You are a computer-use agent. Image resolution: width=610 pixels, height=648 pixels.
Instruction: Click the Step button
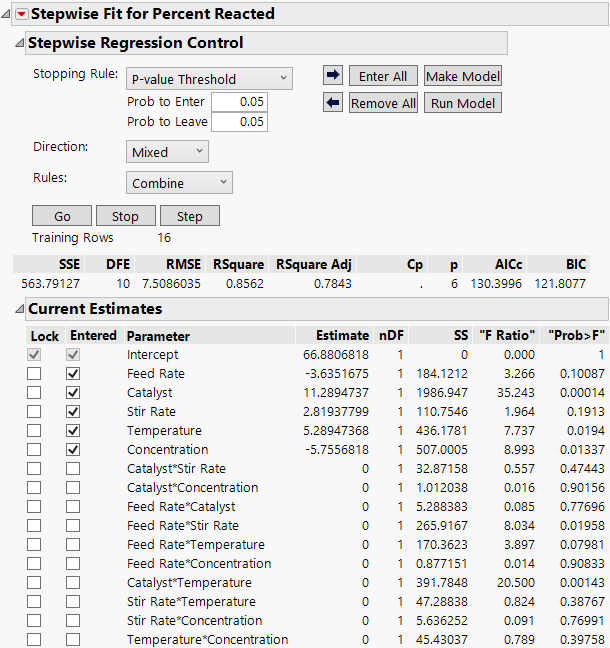coord(190,216)
